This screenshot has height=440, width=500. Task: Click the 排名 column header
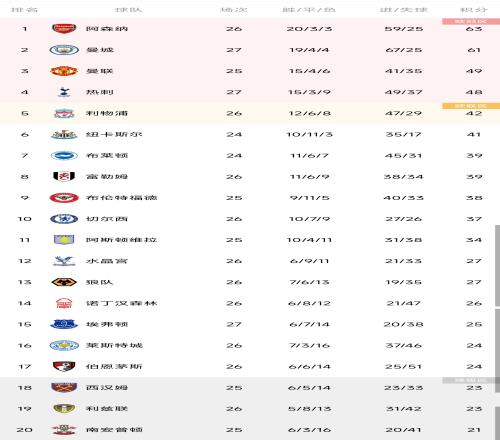coord(24,10)
